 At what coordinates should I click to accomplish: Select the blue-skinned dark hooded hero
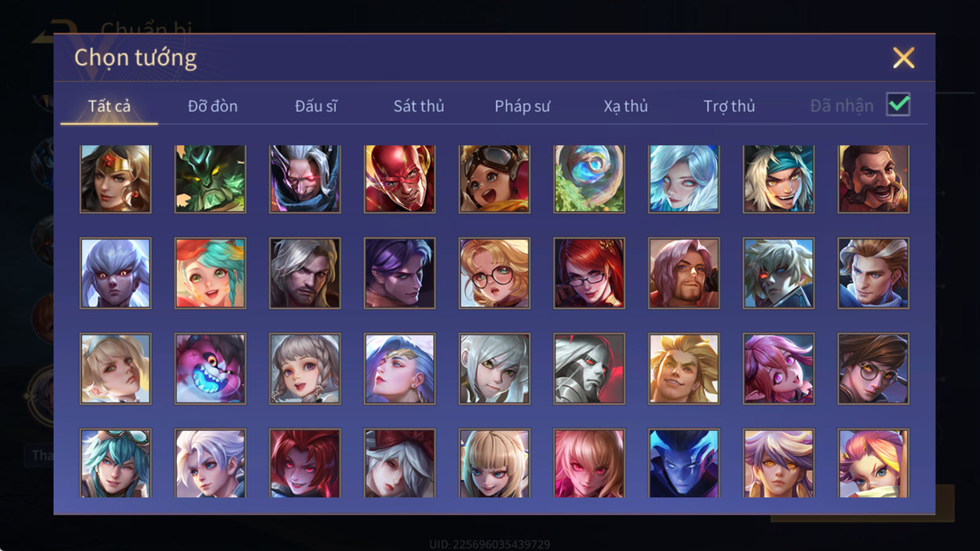coord(684,463)
